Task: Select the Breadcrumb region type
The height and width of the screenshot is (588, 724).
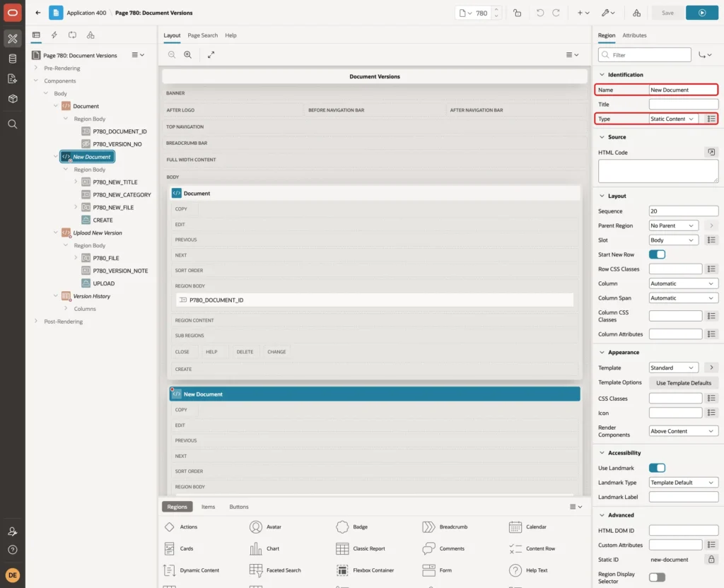Action: pyautogui.click(x=445, y=527)
